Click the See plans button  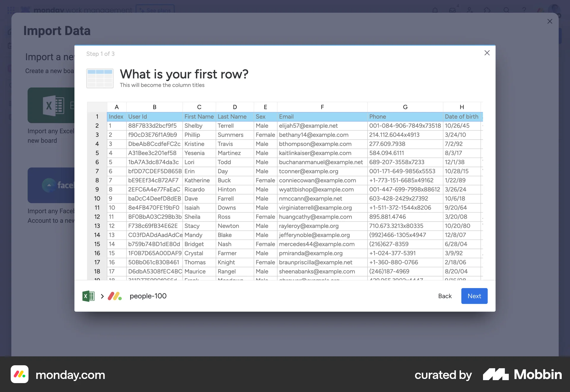coord(155,9)
